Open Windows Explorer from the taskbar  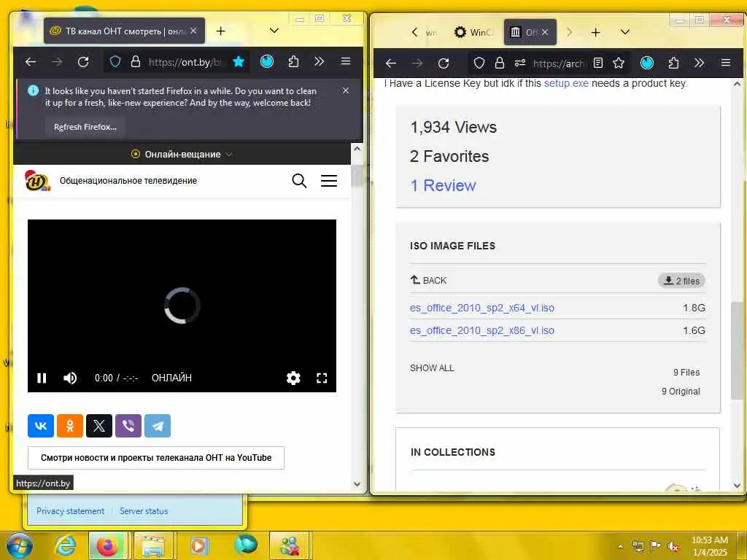[x=153, y=545]
